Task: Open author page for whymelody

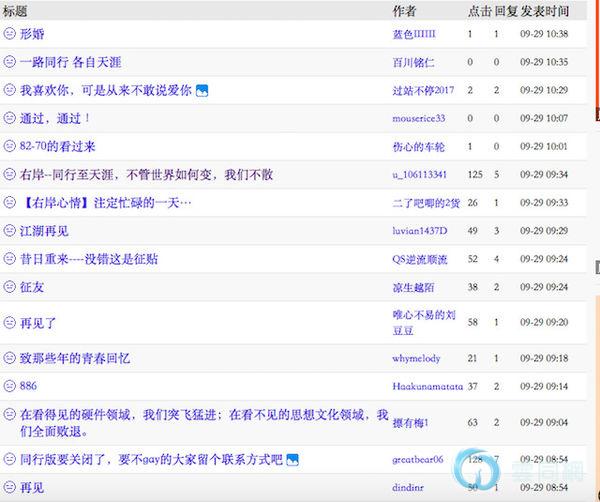Action: (x=416, y=358)
